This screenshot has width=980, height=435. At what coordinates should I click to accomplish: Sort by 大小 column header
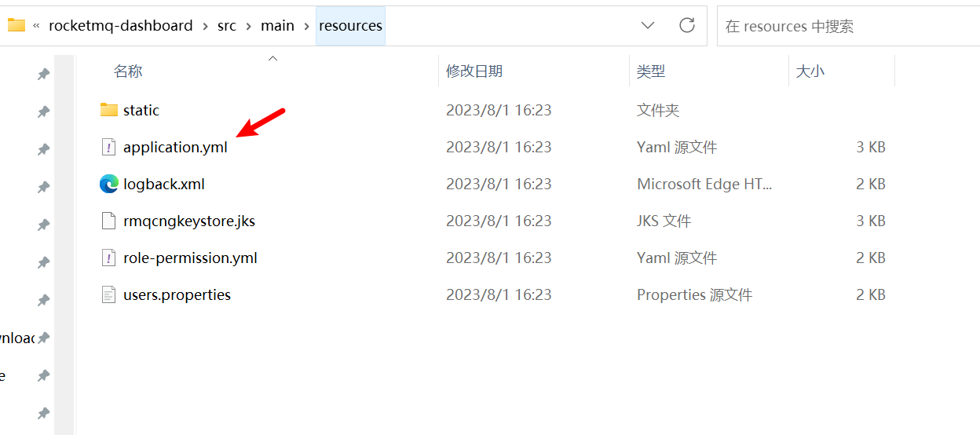point(810,71)
